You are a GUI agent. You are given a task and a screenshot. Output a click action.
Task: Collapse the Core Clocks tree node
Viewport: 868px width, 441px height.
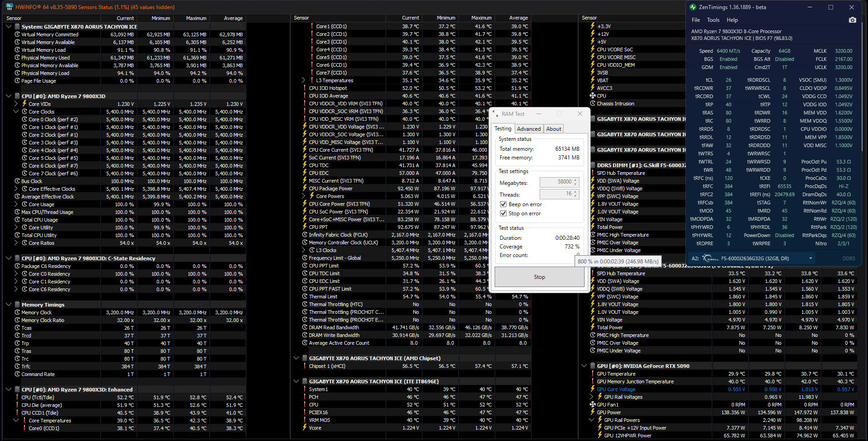[16, 112]
